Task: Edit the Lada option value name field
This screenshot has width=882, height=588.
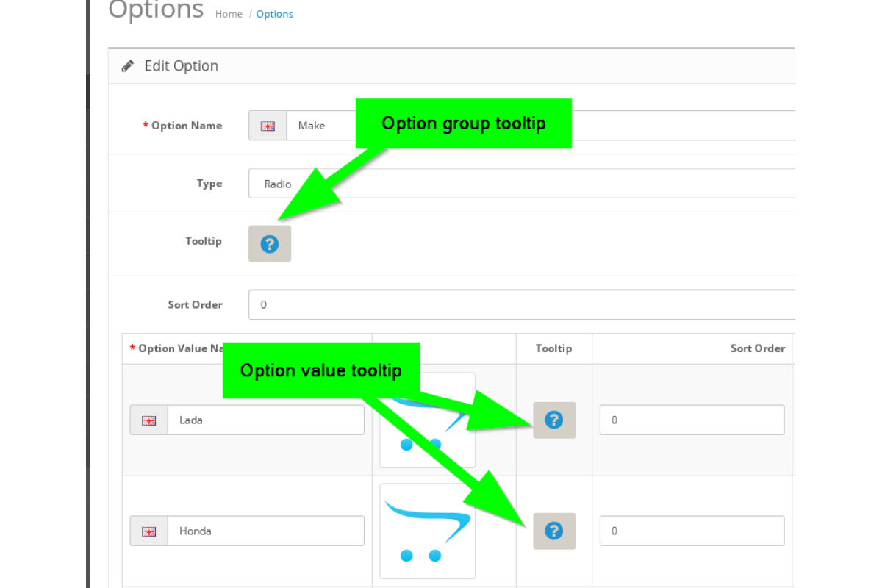Action: point(265,420)
